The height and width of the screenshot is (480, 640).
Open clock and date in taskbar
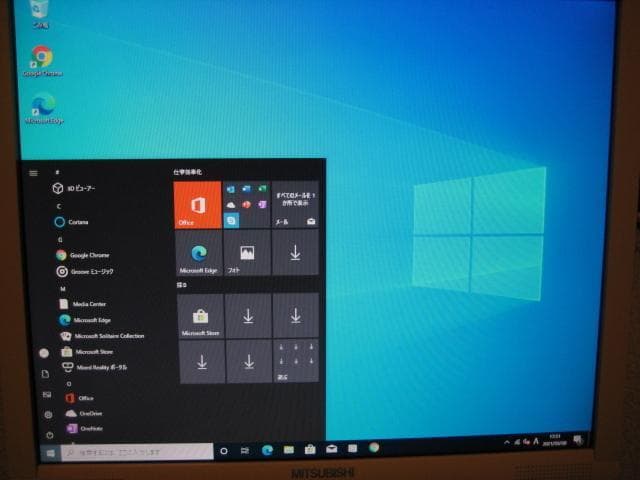pyautogui.click(x=555, y=440)
